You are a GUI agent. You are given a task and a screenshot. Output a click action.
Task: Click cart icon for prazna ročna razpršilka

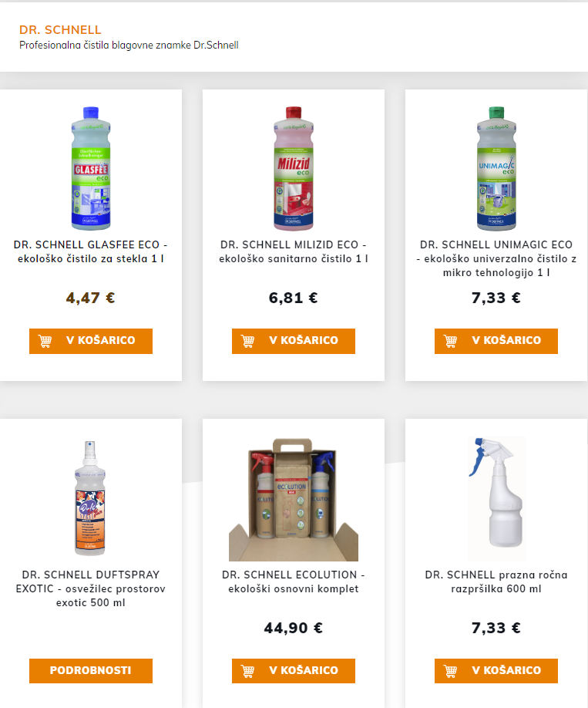pyautogui.click(x=451, y=671)
